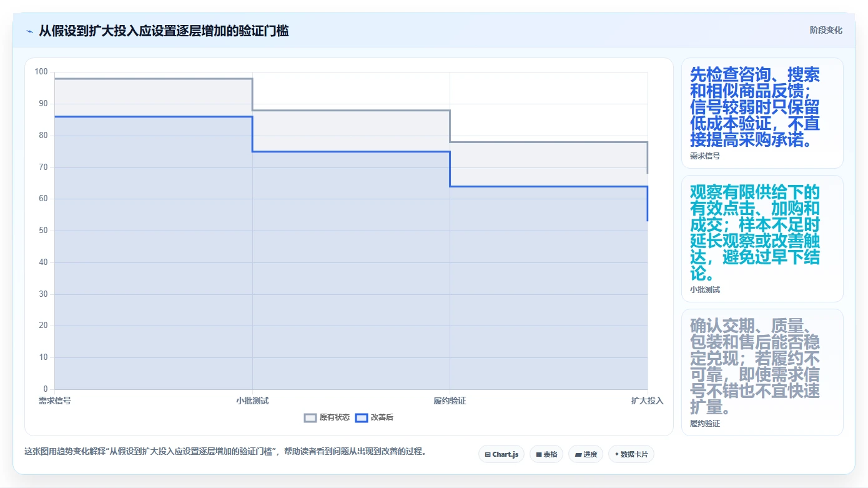Click the 需求信号 x-axis label
868x488 pixels.
click(x=55, y=401)
